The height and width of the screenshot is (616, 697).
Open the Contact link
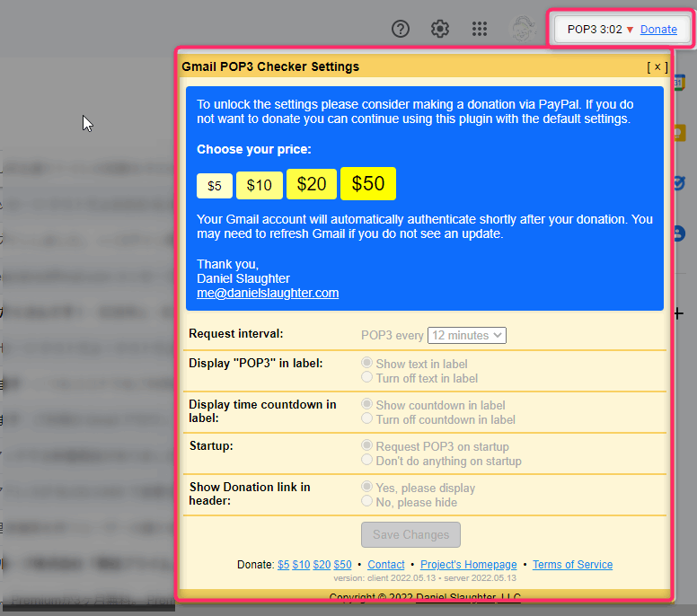[386, 565]
